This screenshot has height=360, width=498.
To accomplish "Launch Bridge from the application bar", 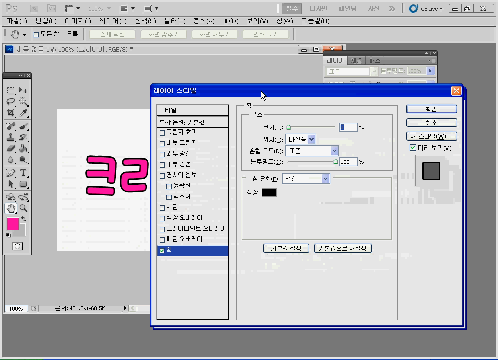I will (x=34, y=8).
